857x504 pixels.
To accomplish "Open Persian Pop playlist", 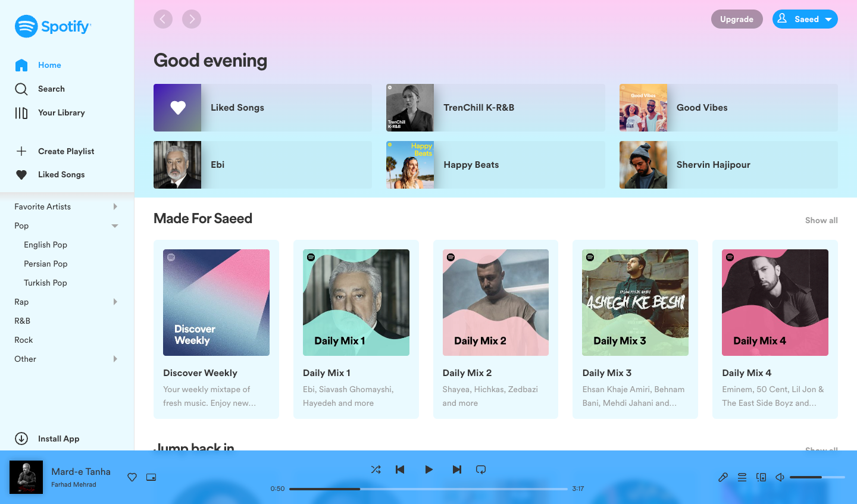I will tap(46, 264).
